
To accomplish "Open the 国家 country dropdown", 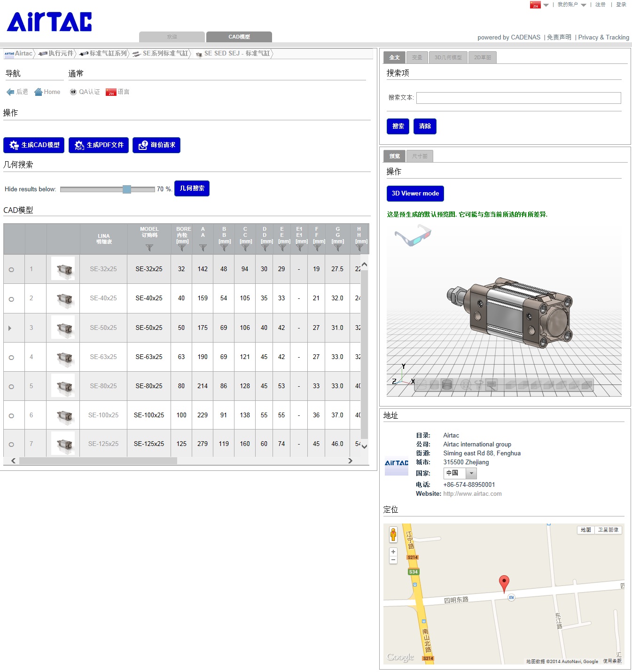I will 460,473.
